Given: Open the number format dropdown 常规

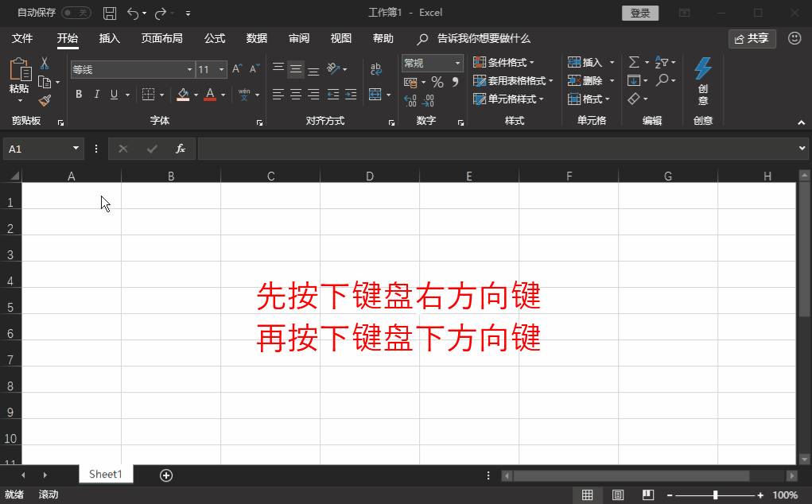Looking at the screenshot, I should (x=458, y=63).
